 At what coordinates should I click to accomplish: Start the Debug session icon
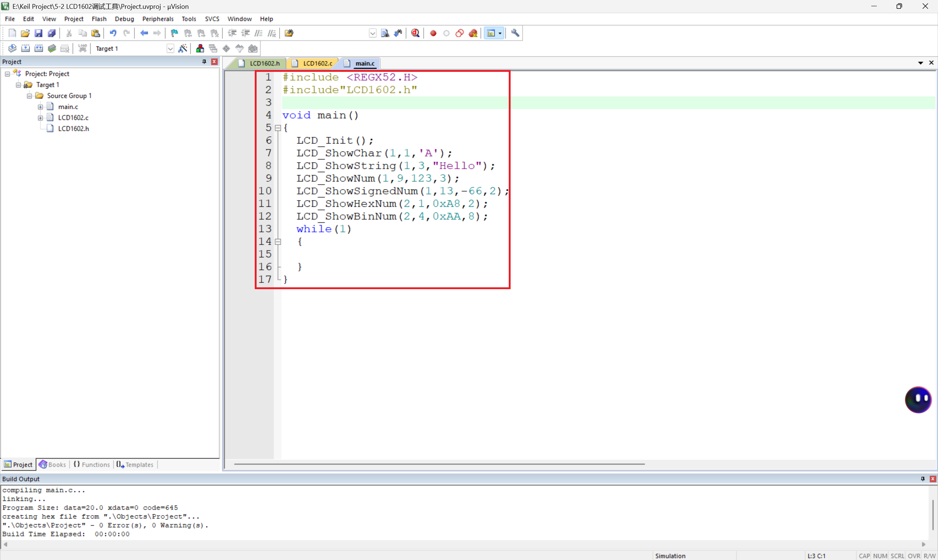coord(415,33)
